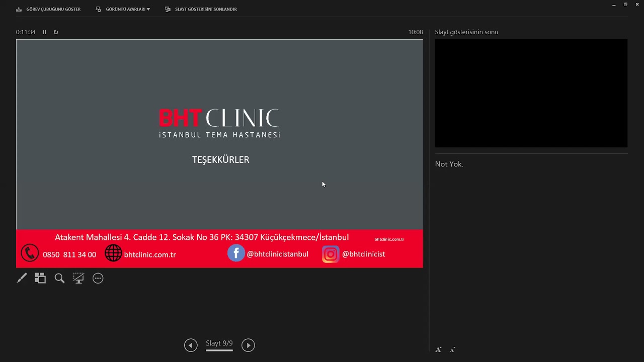Screen dimensions: 644x362
Task: Restore down the presenter view window
Action: pos(625,5)
